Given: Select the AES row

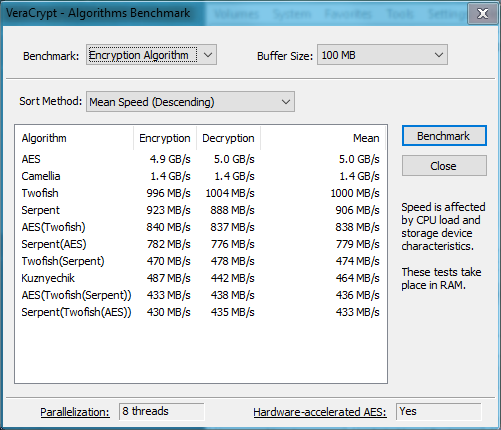Looking at the screenshot, I should 200,159.
